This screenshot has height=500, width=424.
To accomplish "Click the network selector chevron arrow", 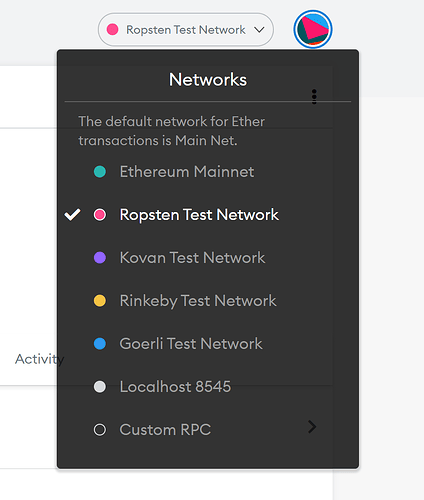I will (259, 30).
